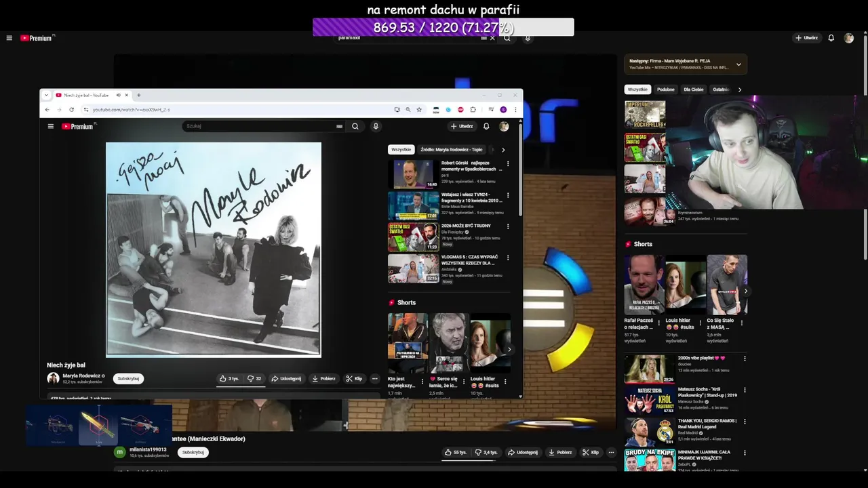Open the outer window's hamburger guide menu
Viewport: 868px width, 488px height.
tap(9, 38)
